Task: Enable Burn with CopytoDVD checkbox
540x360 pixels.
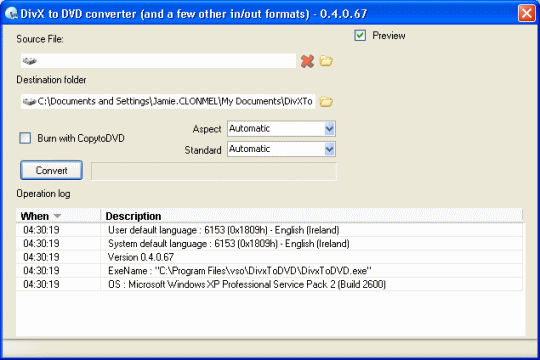Action: (25, 138)
